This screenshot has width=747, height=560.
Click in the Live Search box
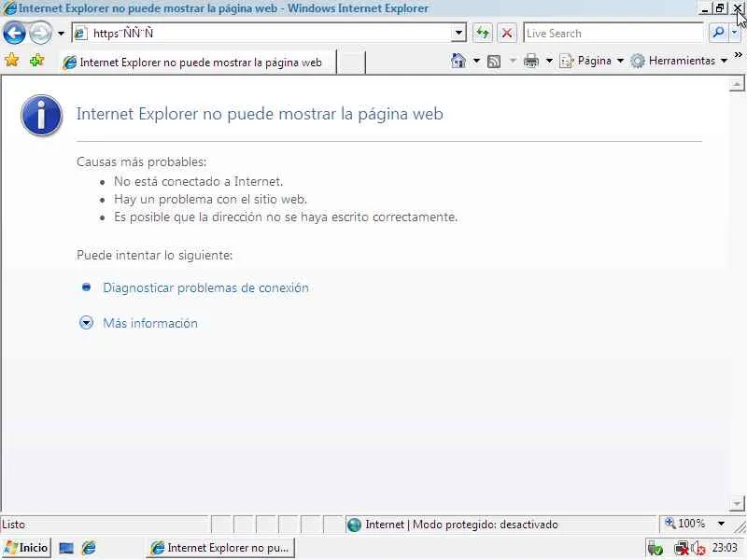pos(613,34)
